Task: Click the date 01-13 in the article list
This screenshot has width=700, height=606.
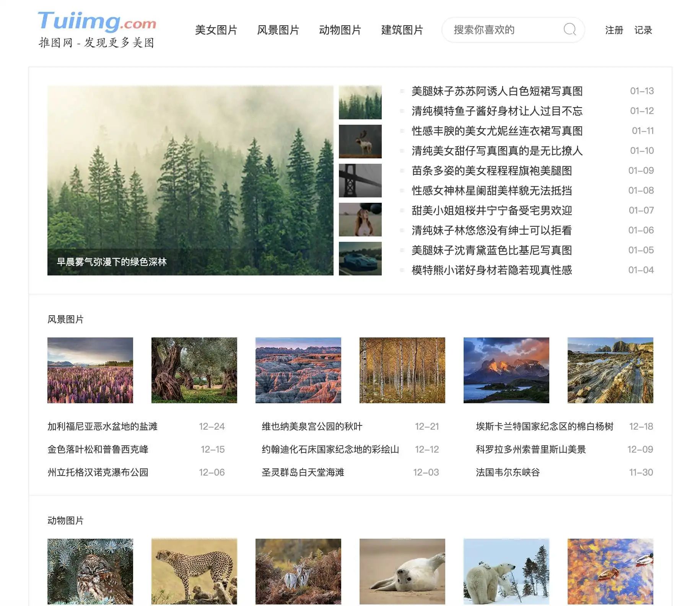Action: pos(642,91)
